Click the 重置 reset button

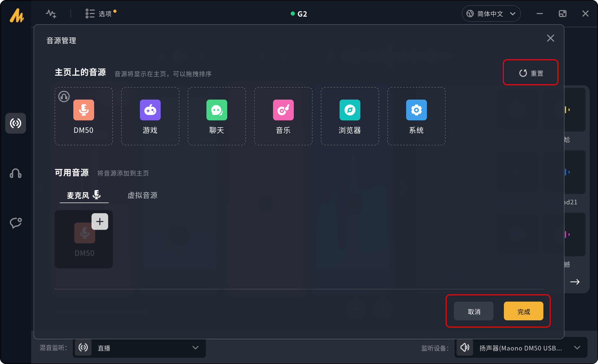coord(531,73)
